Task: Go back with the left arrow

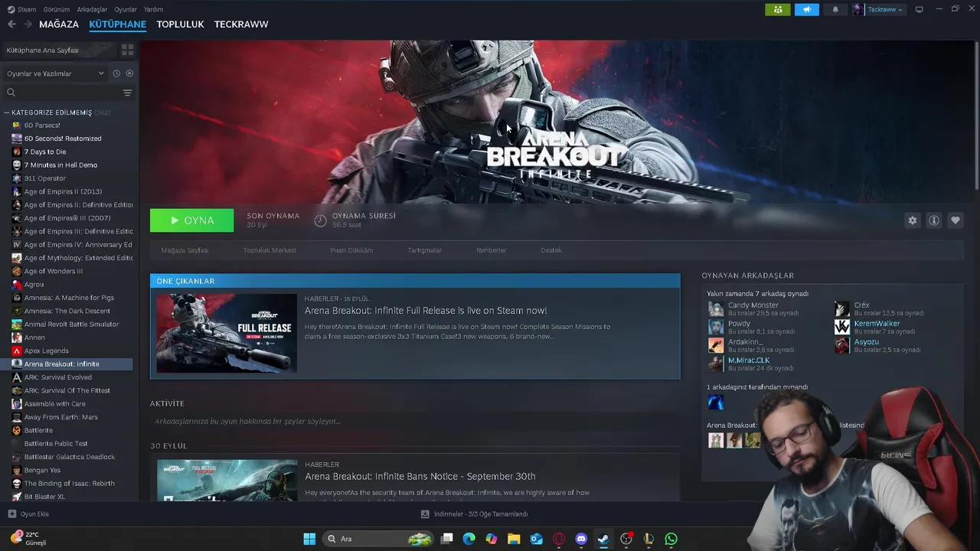Action: [11, 24]
